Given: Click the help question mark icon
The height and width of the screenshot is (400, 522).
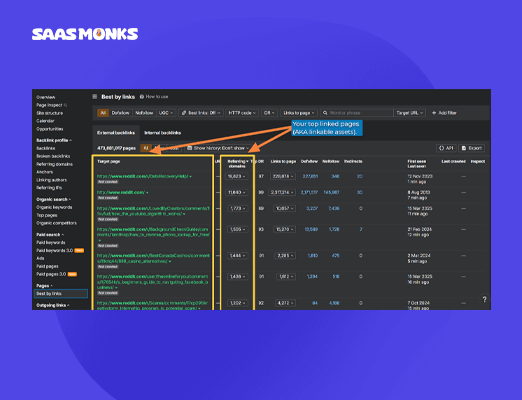Looking at the screenshot, I should tap(484, 299).
